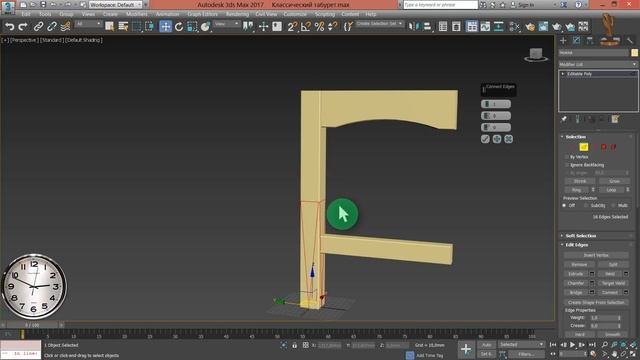Open the Graph Editors menu
This screenshot has width=640, height=360.
[202, 14]
